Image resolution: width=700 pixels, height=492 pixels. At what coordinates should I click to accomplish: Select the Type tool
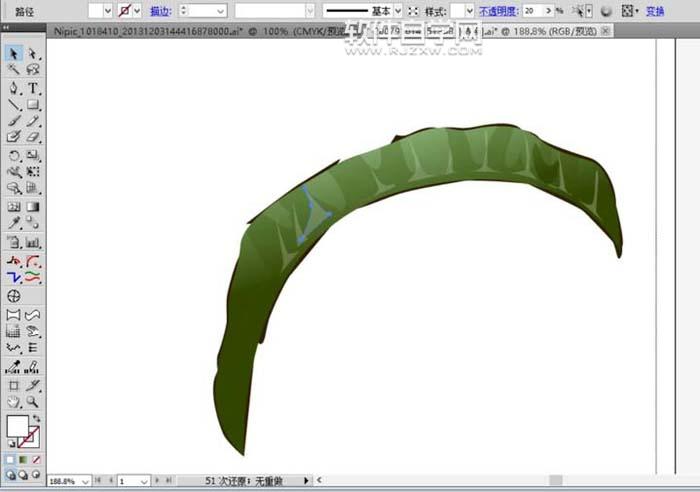(33, 88)
